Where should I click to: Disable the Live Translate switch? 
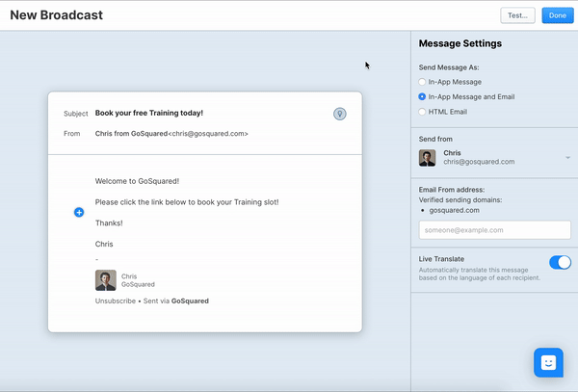560,262
